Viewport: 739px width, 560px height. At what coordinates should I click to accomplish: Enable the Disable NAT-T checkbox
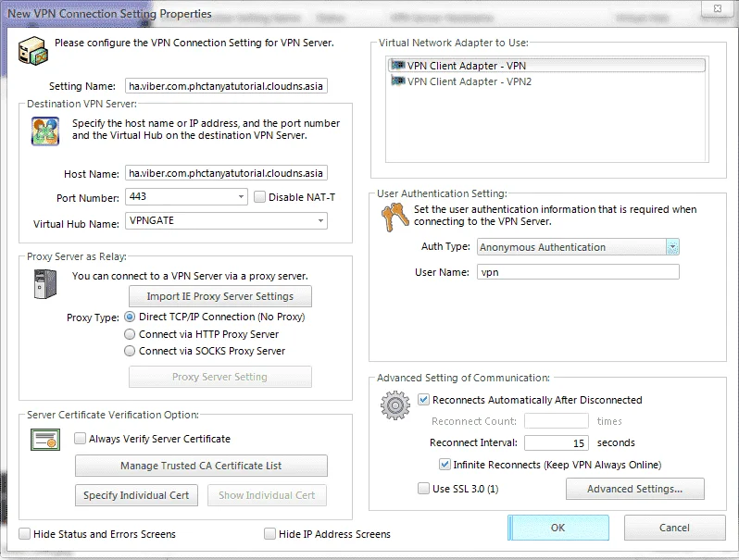click(x=259, y=197)
